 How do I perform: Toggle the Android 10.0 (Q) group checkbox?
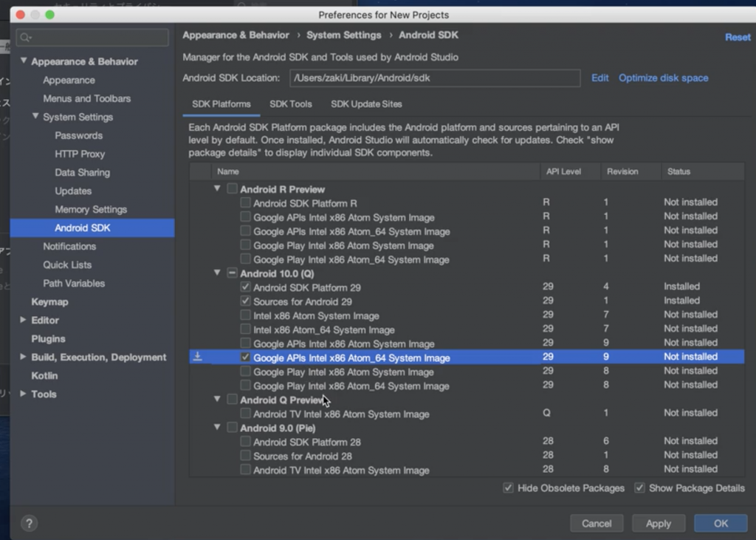click(x=232, y=273)
